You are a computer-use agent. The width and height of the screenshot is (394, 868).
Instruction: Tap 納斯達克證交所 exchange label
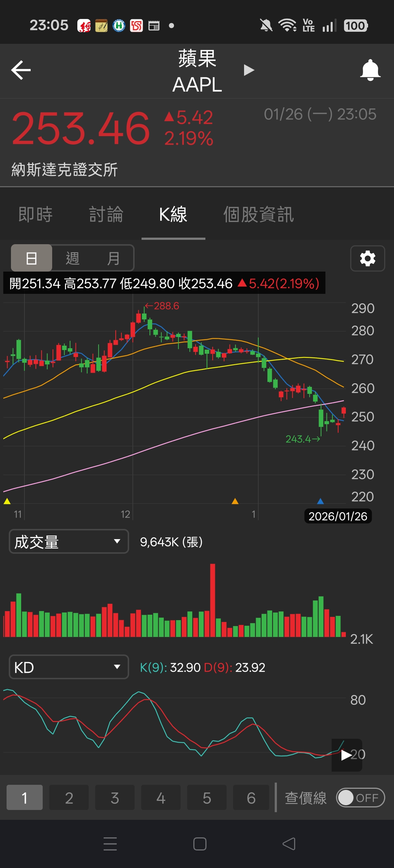coord(65,170)
